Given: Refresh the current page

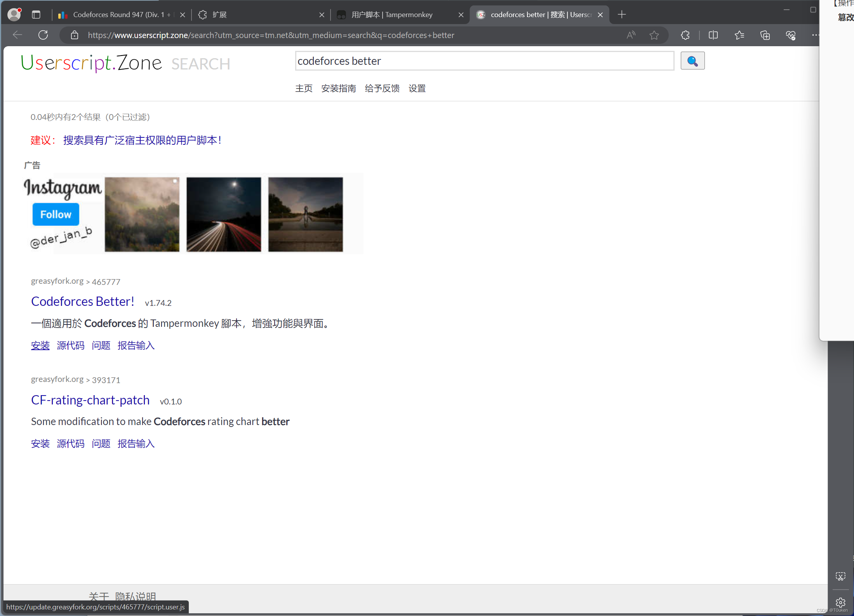Looking at the screenshot, I should 43,35.
